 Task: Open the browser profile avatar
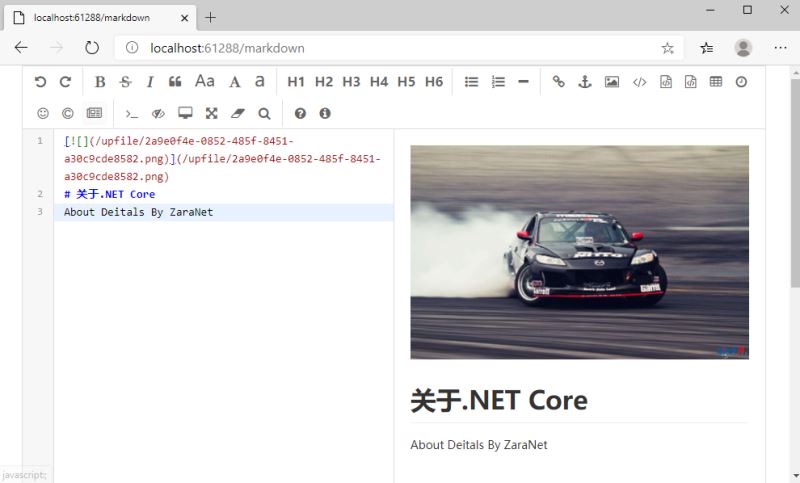click(x=743, y=48)
